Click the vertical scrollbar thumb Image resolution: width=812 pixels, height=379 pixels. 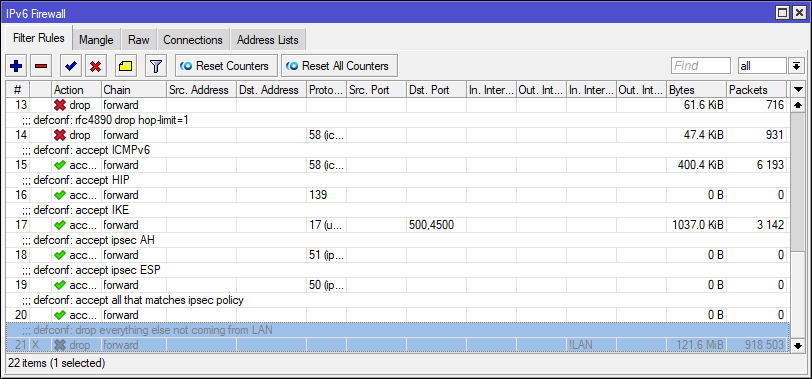pos(798,182)
